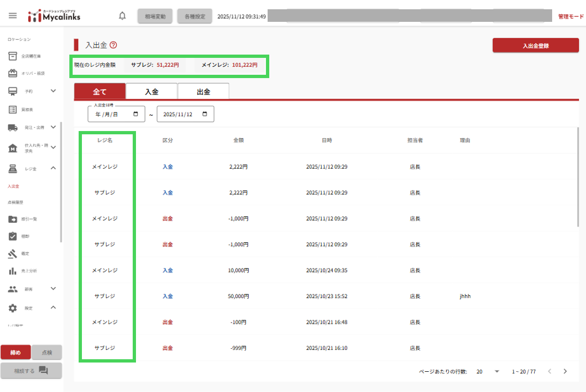Viewport: 586px width, 392px height.
Task: Click the 入出金登録 button
Action: (x=535, y=45)
